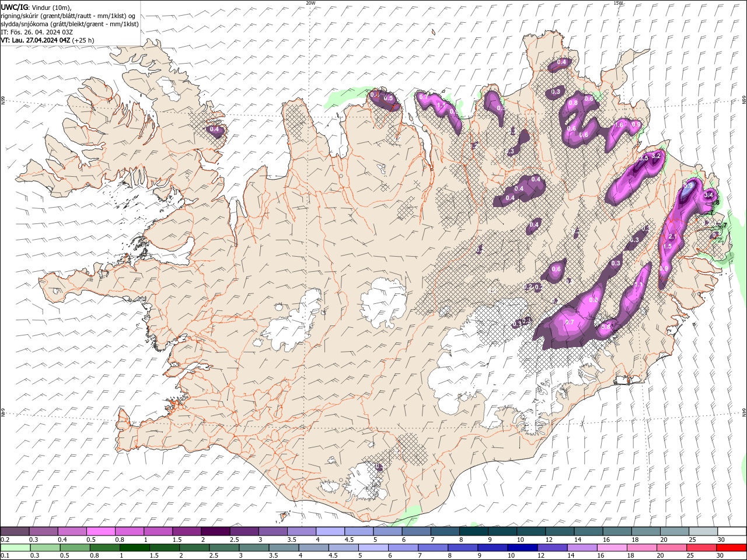This screenshot has height=560, width=747.
Task: Select the bright pink 0.5 snow legend swatch
Action: pos(101,531)
